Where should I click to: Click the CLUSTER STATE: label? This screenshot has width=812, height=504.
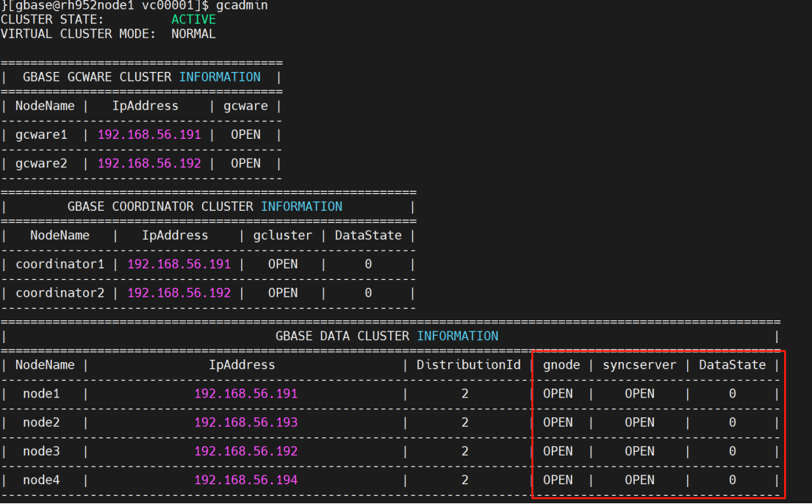[x=52, y=20]
